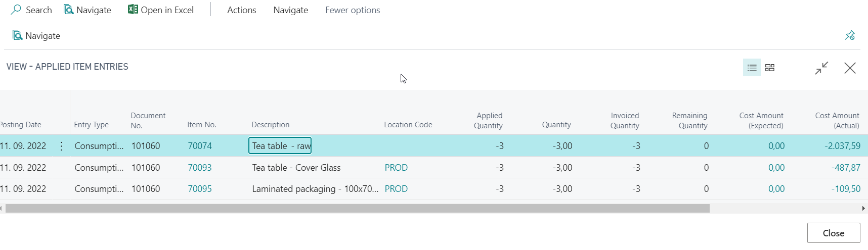Image resolution: width=868 pixels, height=250 pixels.
Task: Open item number 70074 link
Action: (x=200, y=146)
